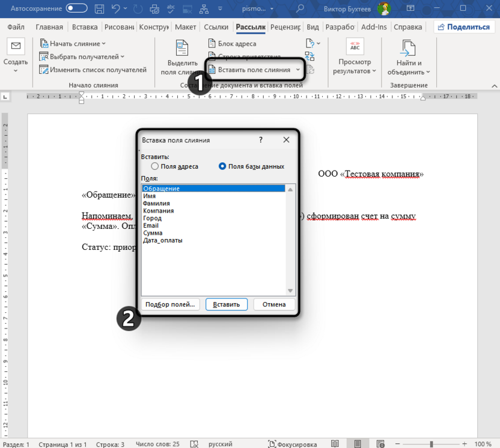
Task: Select the Database fields radio button
Action: (x=222, y=166)
